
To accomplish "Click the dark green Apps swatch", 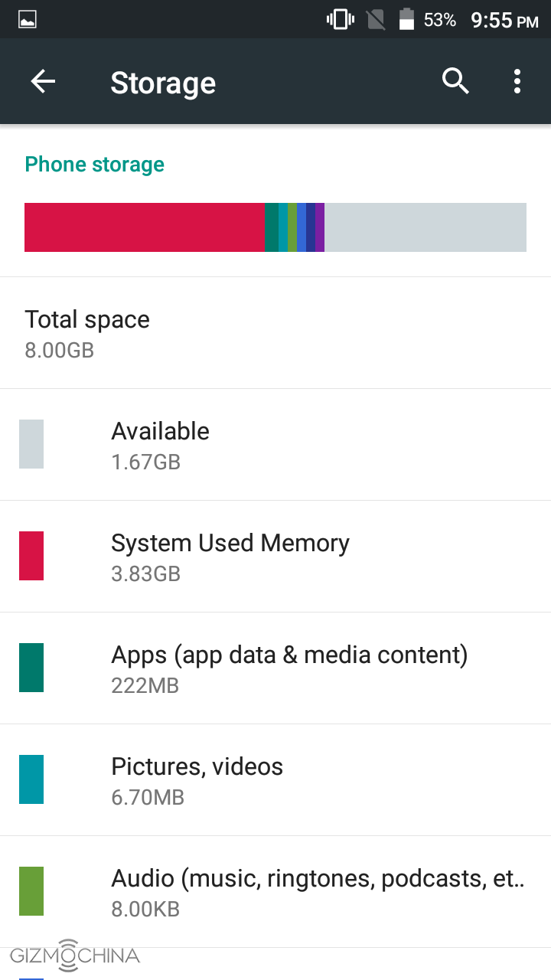I will 31,668.
